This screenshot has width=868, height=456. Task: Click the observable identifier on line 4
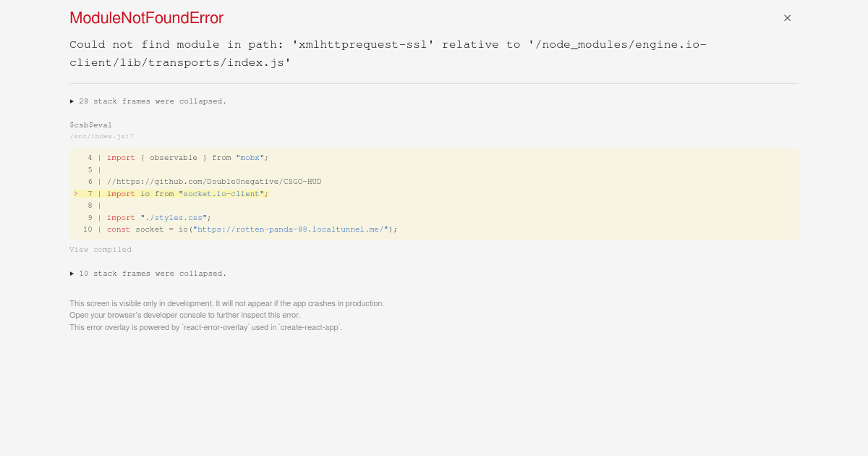pyautogui.click(x=174, y=158)
